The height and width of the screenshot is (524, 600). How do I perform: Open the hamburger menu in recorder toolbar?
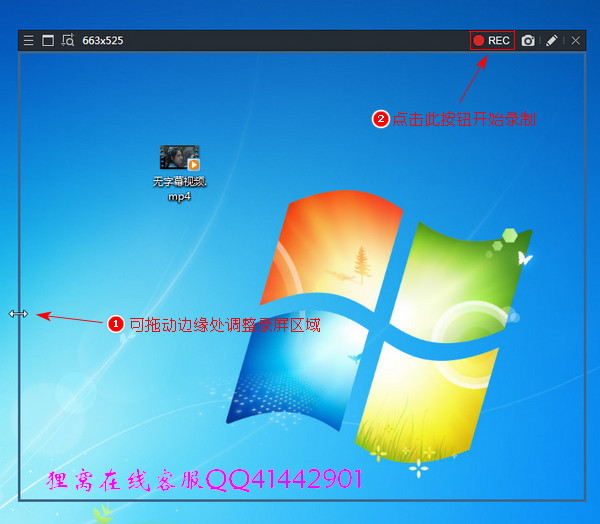pos(28,40)
